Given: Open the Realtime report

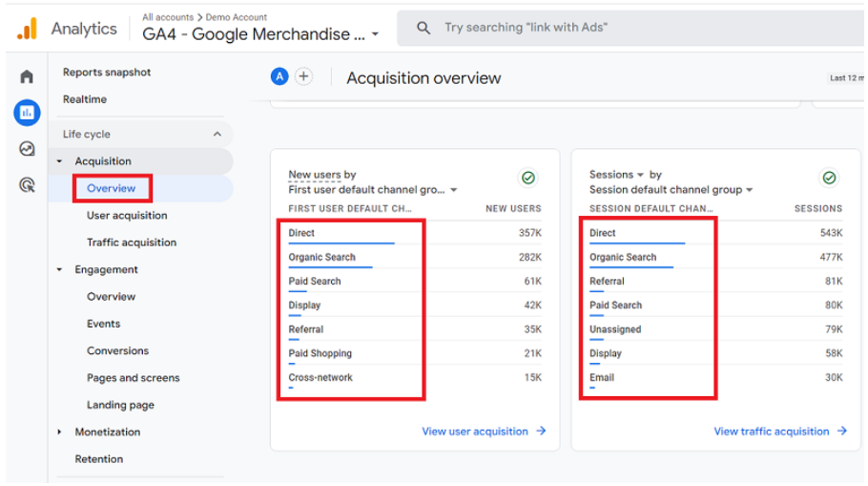Looking at the screenshot, I should [x=85, y=99].
